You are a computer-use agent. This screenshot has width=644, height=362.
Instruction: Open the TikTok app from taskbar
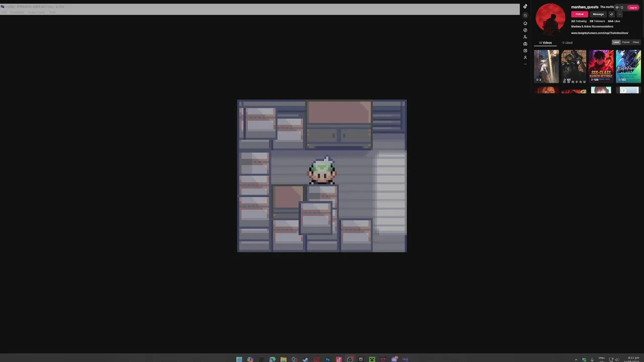pyautogui.click(x=339, y=359)
